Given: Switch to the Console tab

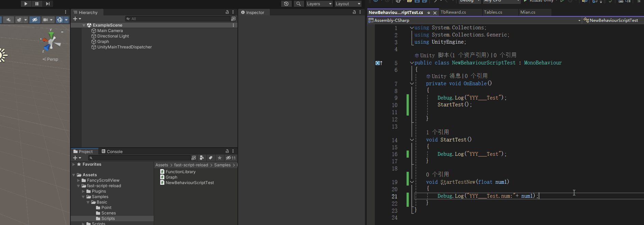Looking at the screenshot, I should click(112, 152).
